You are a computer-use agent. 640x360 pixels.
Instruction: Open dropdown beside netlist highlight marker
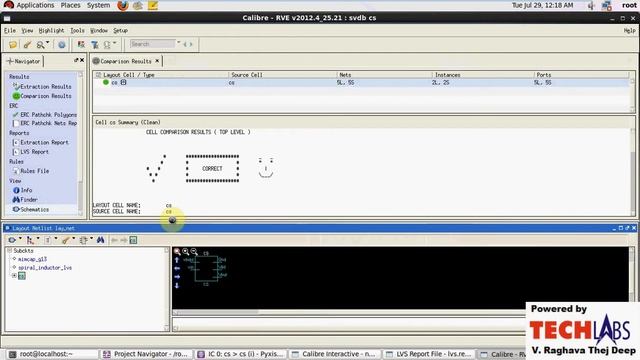73,239
